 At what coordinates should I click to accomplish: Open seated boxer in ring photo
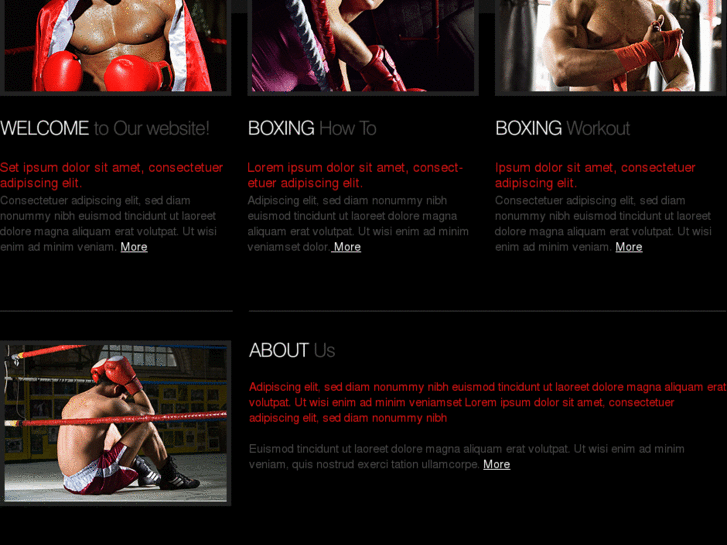(x=115, y=423)
